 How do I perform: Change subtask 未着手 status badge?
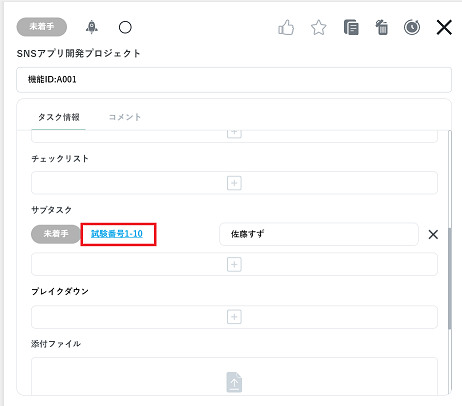[x=56, y=234]
